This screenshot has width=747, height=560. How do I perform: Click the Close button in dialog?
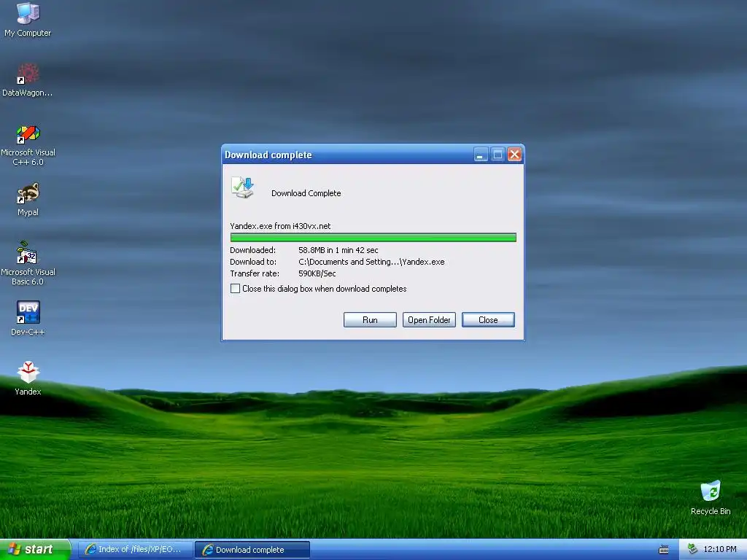488,320
